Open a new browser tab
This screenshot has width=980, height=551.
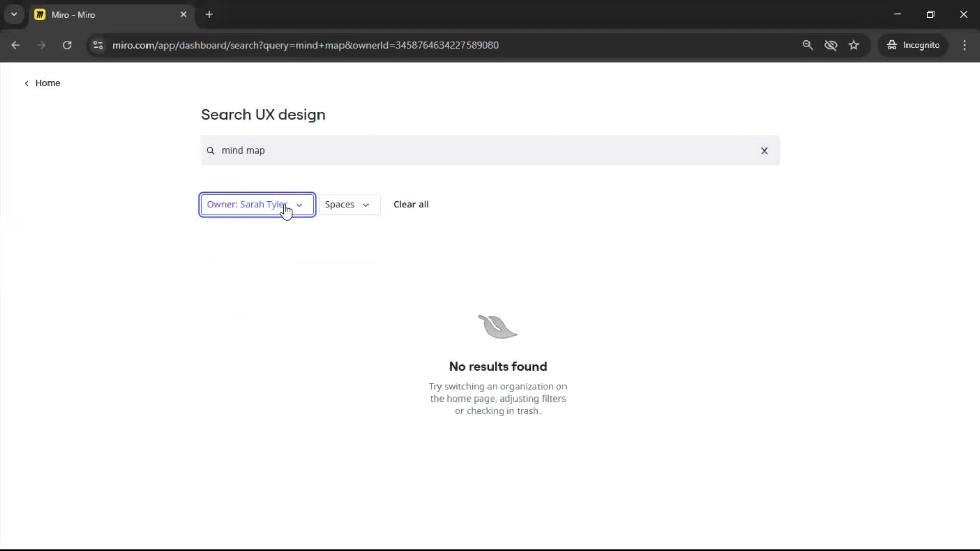pyautogui.click(x=209, y=14)
